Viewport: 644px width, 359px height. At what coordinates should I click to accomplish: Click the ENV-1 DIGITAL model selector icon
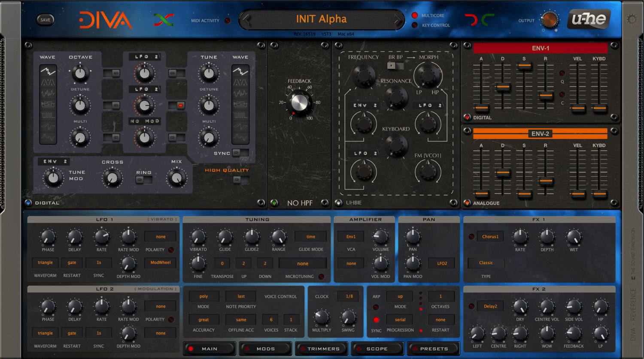467,117
